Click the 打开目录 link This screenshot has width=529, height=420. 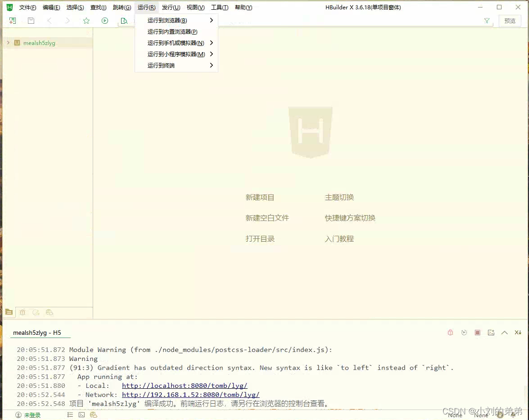[260, 239]
